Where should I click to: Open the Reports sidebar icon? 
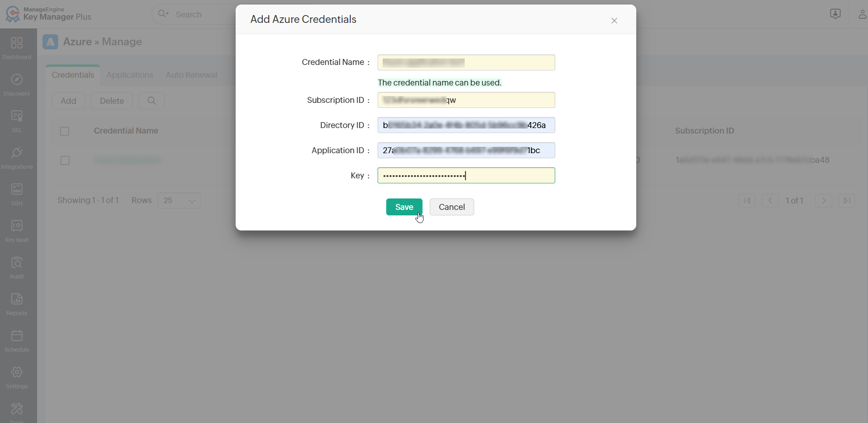[x=17, y=299]
